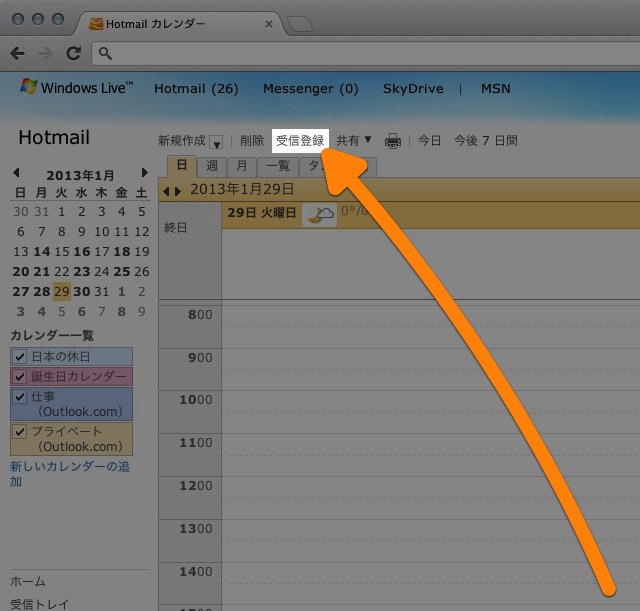Select date 29 in mini calendar
Viewport: 640px width, 611px height.
pyautogui.click(x=62, y=291)
